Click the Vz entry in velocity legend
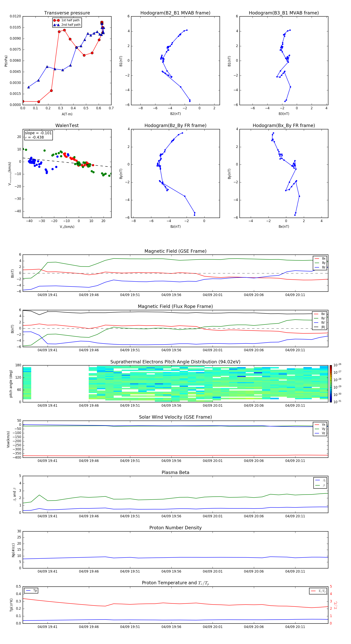 point(320,433)
